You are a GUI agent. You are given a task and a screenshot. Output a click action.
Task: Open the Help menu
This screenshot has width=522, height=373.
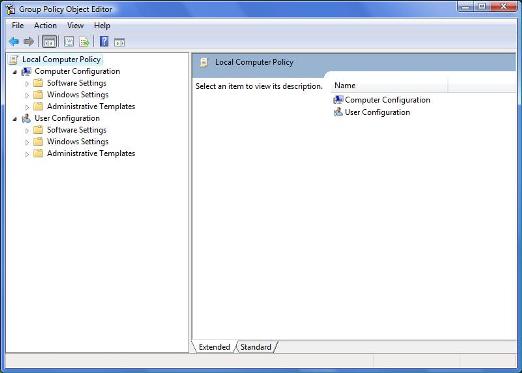point(102,25)
